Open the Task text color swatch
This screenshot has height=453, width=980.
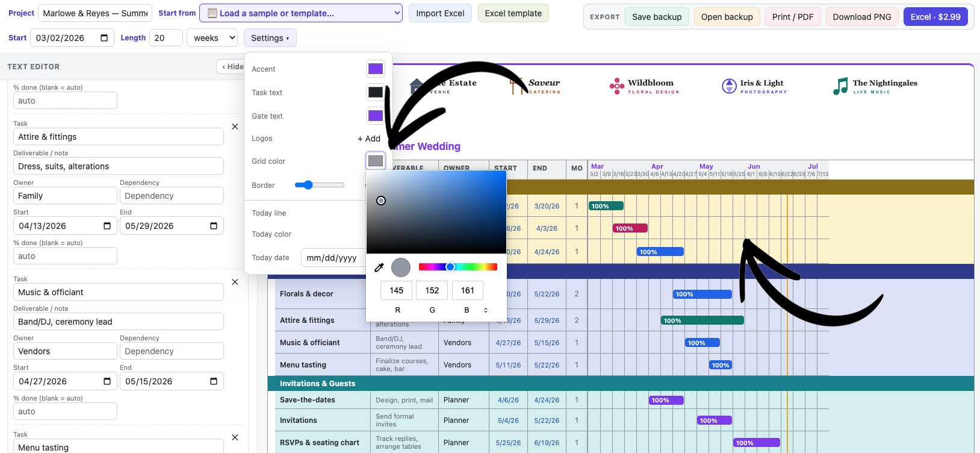(376, 92)
